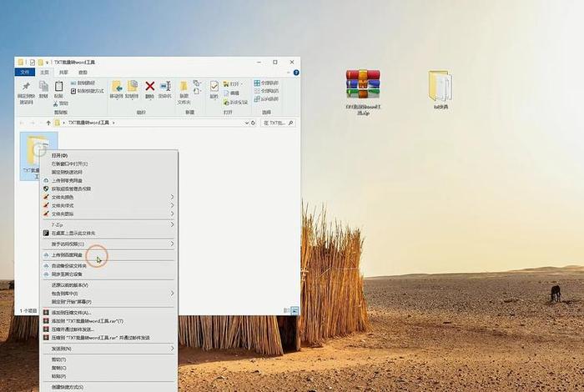Click the Move to ribbon icon

tap(117, 90)
